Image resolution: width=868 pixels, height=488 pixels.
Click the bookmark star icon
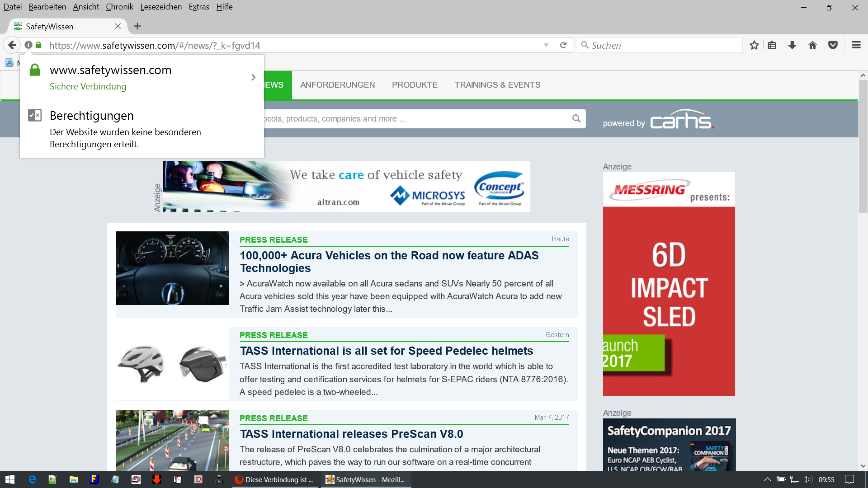(x=754, y=45)
